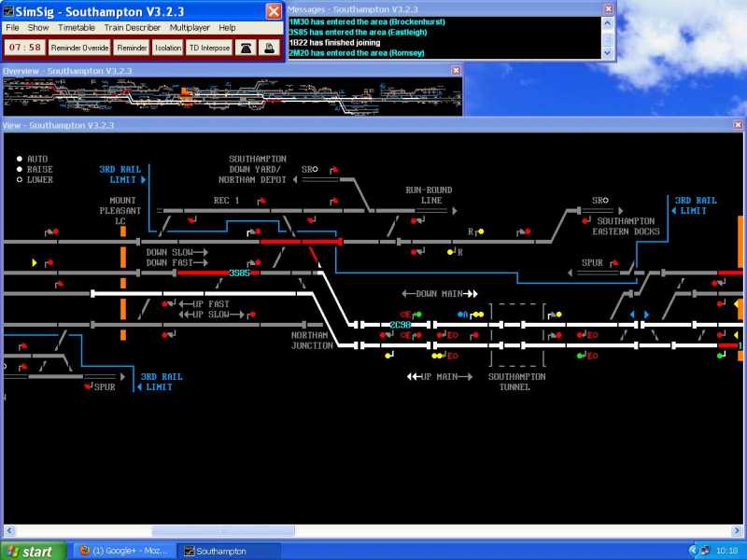The width and height of the screenshot is (747, 560).
Task: Switch to Google+ Mozilla taskbar item
Action: click(x=125, y=551)
